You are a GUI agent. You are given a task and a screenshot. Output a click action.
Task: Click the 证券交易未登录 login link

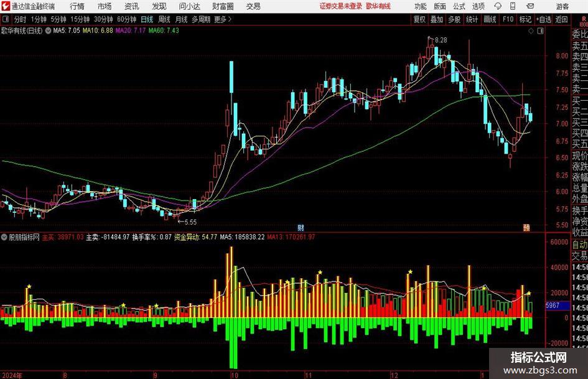point(341,6)
